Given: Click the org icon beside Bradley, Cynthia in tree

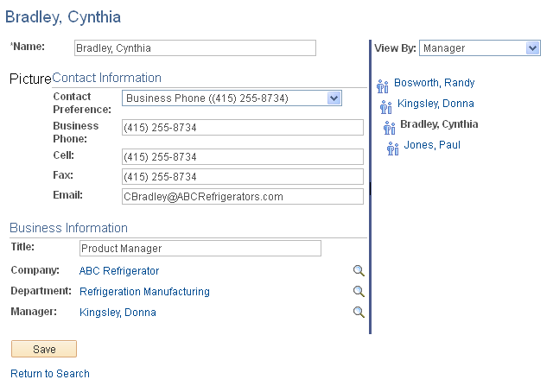Looking at the screenshot, I should point(389,127).
